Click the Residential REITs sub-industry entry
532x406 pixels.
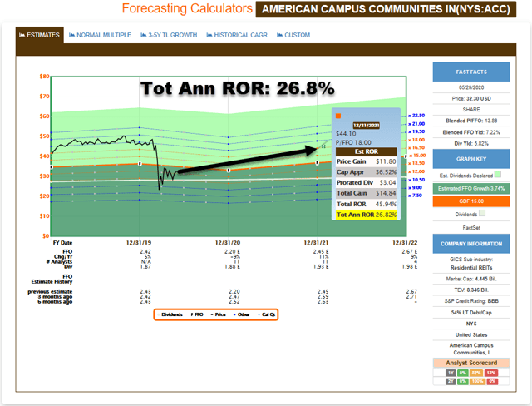[471, 268]
